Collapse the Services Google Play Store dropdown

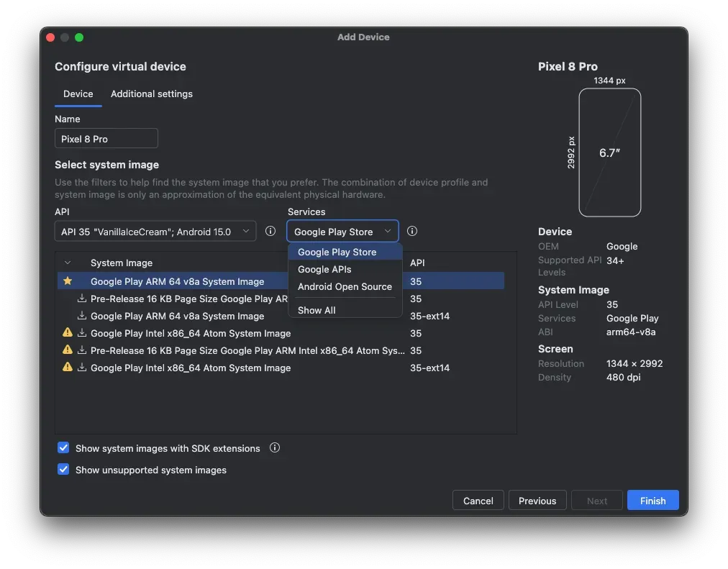342,232
